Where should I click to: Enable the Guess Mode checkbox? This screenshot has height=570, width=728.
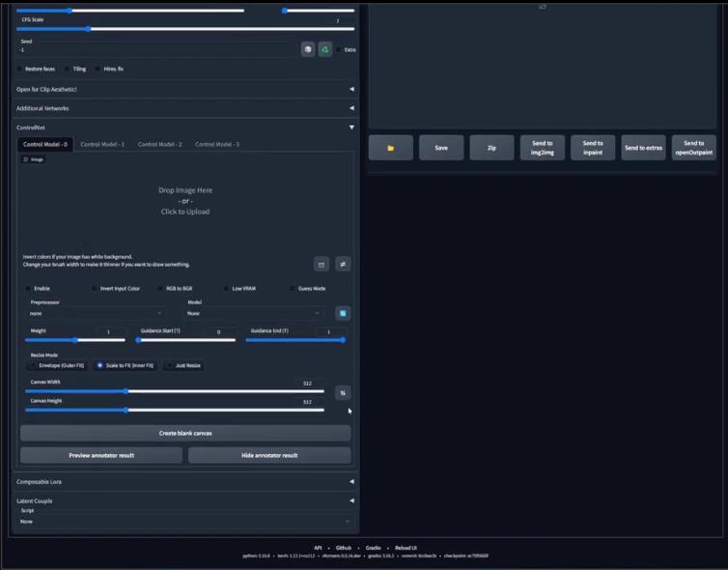pyautogui.click(x=293, y=289)
